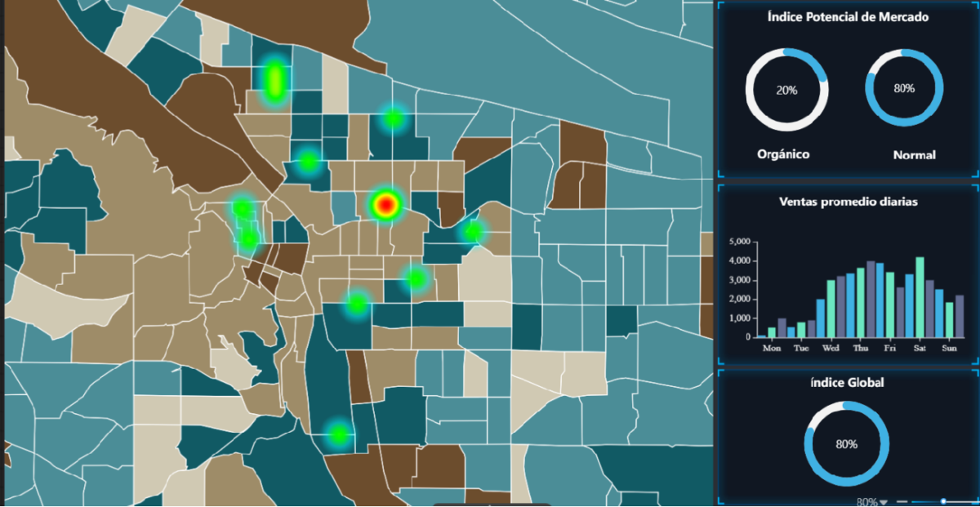
Task: Select the índice Global 80% donut
Action: pos(846,444)
